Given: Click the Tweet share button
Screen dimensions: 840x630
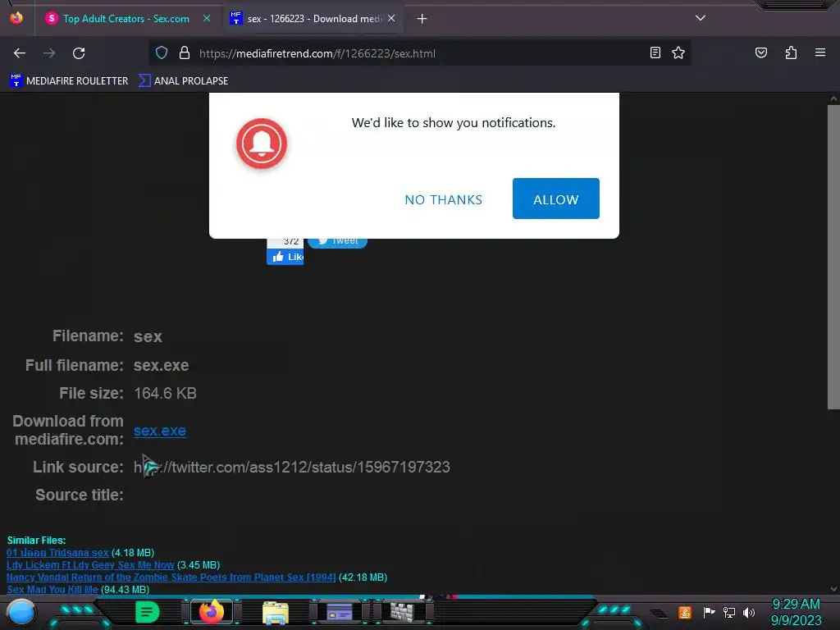Looking at the screenshot, I should (x=337, y=243).
